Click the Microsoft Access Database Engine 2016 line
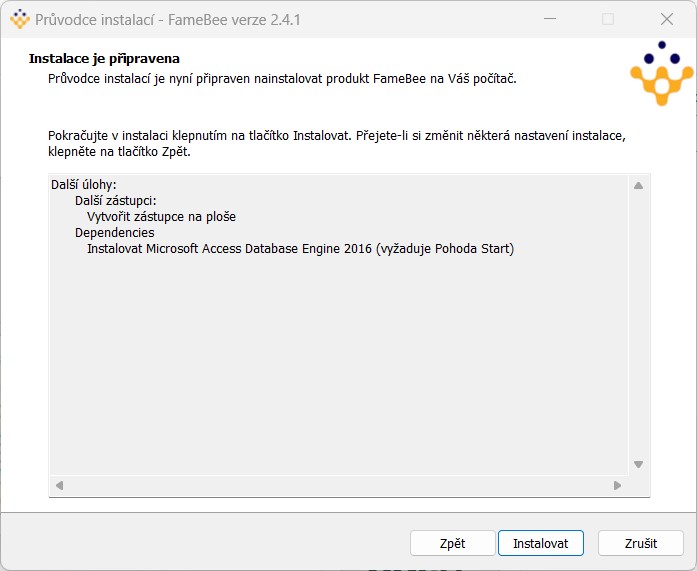Viewport: 697px width, 571px height. point(300,248)
